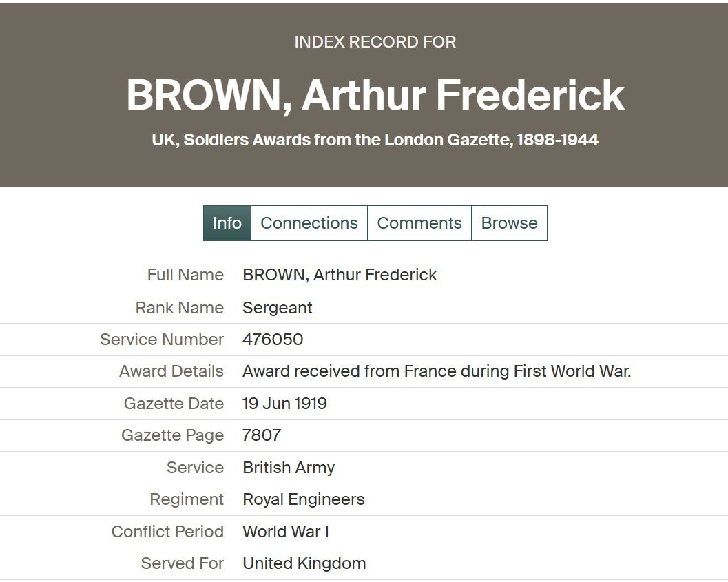Screen dimensions: 728x582
Task: Click the British Army service value
Action: (x=289, y=468)
